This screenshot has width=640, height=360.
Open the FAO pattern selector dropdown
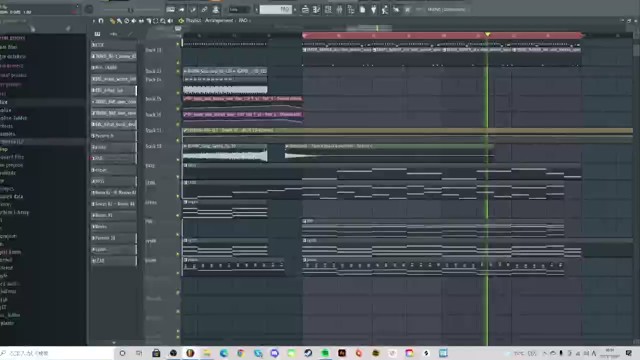pos(276,9)
